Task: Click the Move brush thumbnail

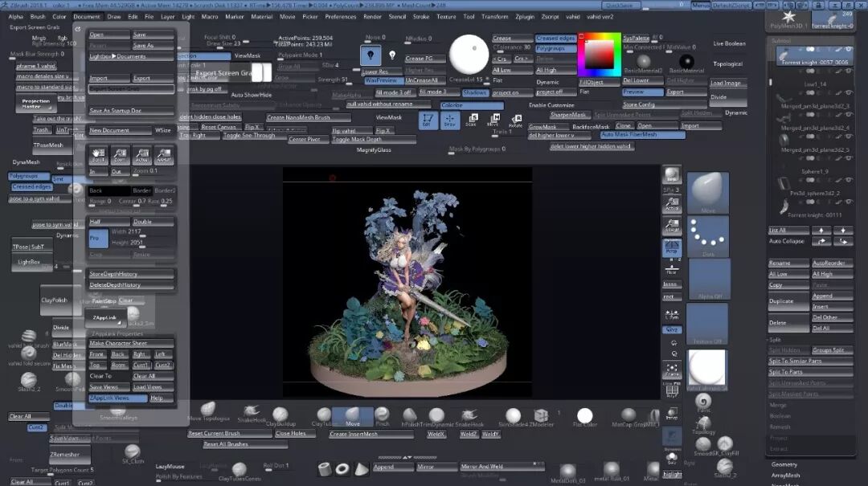Action: tap(707, 192)
